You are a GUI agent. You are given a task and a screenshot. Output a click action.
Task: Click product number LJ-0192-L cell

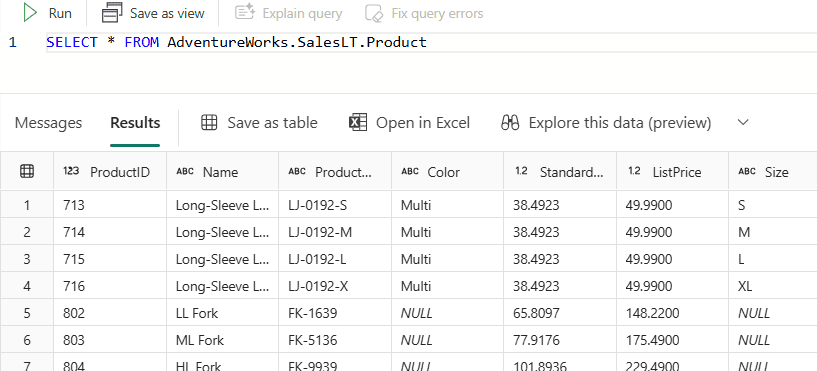pyautogui.click(x=335, y=259)
